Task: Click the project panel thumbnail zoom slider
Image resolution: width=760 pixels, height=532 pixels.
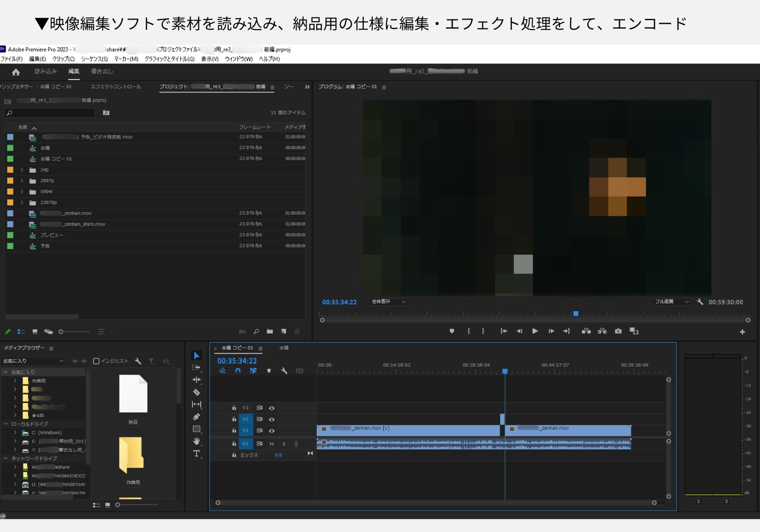Action: (74, 332)
